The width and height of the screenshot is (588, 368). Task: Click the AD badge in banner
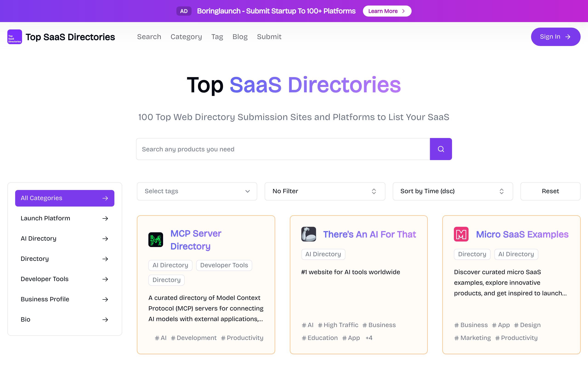coord(184,11)
